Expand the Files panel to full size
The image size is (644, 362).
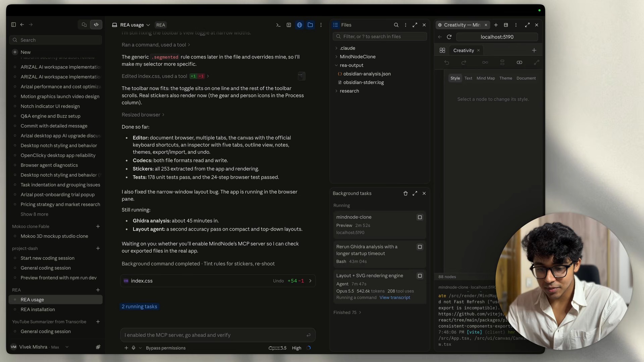[415, 25]
